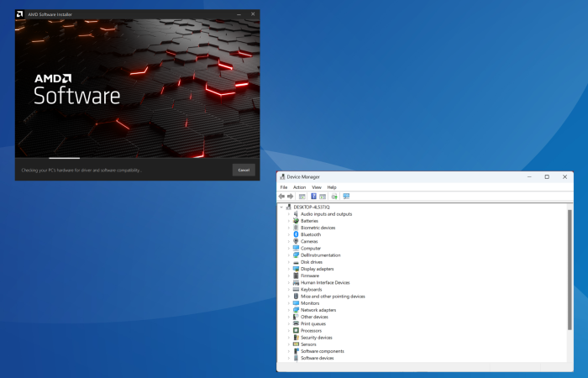
Task: Expand the Biometric devices category
Action: pyautogui.click(x=289, y=228)
